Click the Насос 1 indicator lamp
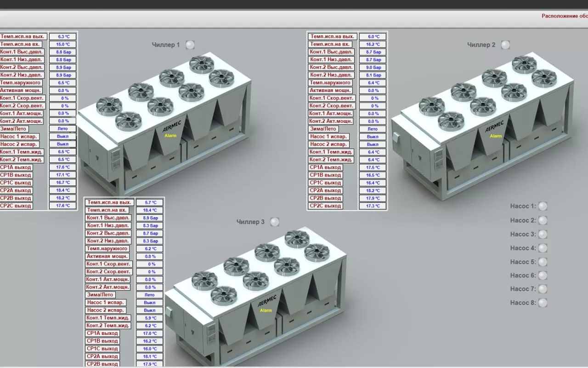This screenshot has height=368, width=588. coord(543,207)
